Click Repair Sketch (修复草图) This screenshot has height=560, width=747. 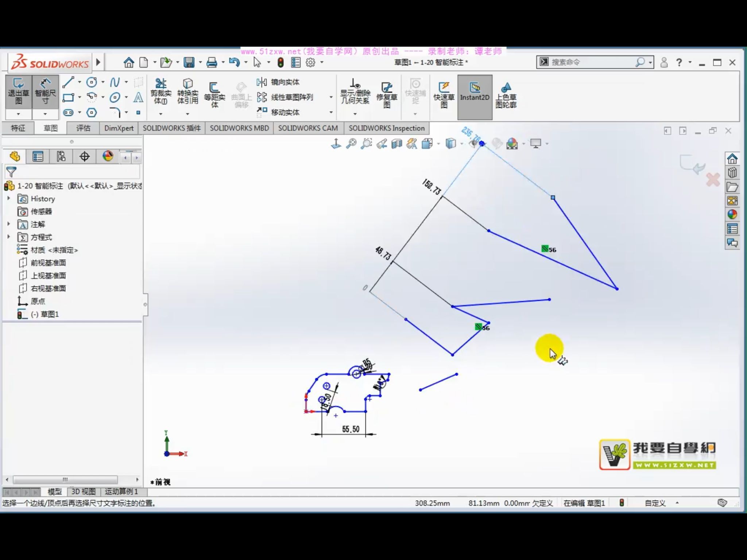387,95
